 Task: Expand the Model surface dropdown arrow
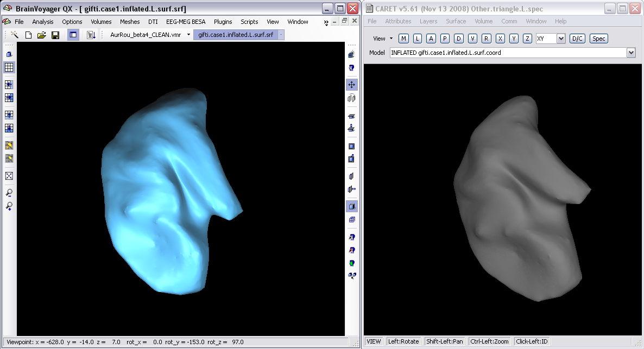pos(631,53)
